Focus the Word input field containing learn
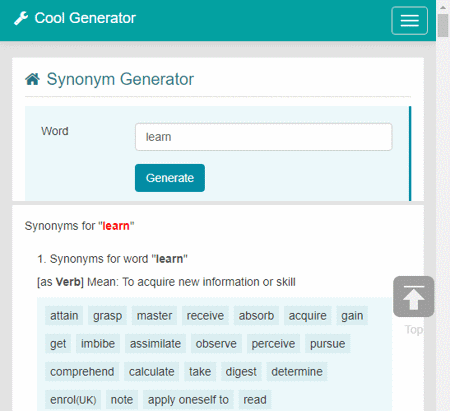 pyautogui.click(x=263, y=137)
